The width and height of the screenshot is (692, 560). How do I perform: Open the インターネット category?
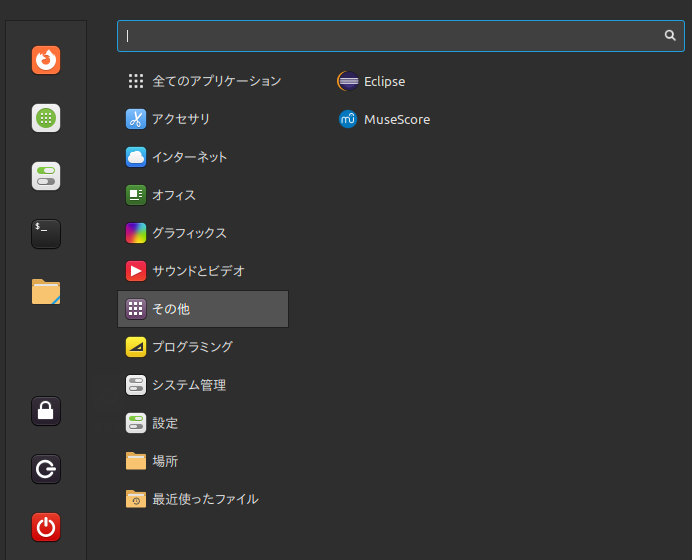203,157
